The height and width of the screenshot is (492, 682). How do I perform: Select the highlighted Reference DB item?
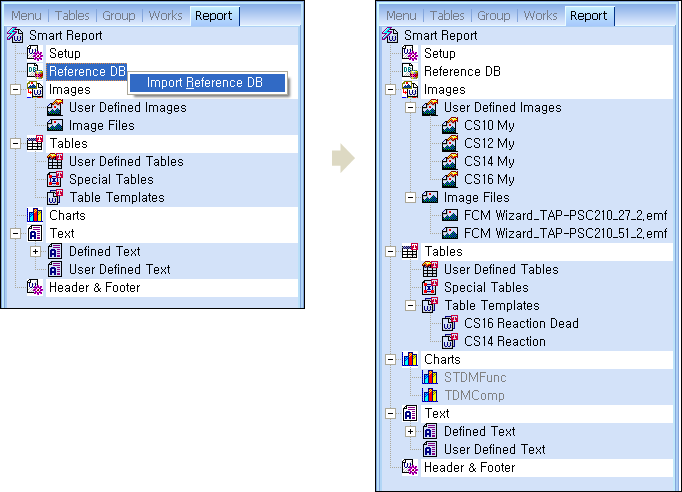click(87, 72)
